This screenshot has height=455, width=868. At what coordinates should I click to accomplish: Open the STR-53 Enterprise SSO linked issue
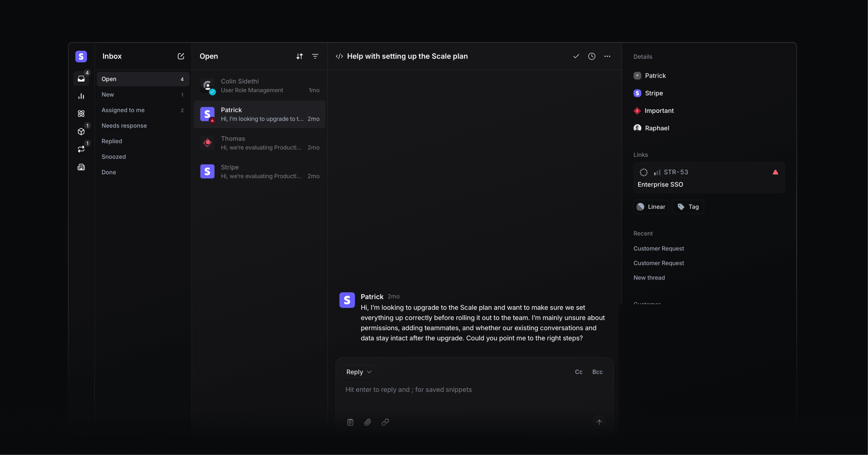tap(708, 178)
